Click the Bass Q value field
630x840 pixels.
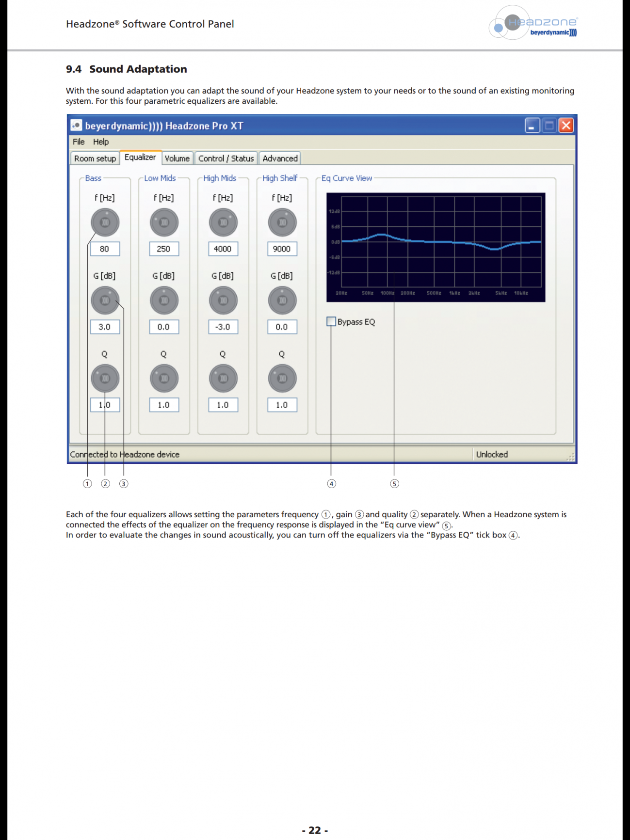pyautogui.click(x=105, y=405)
